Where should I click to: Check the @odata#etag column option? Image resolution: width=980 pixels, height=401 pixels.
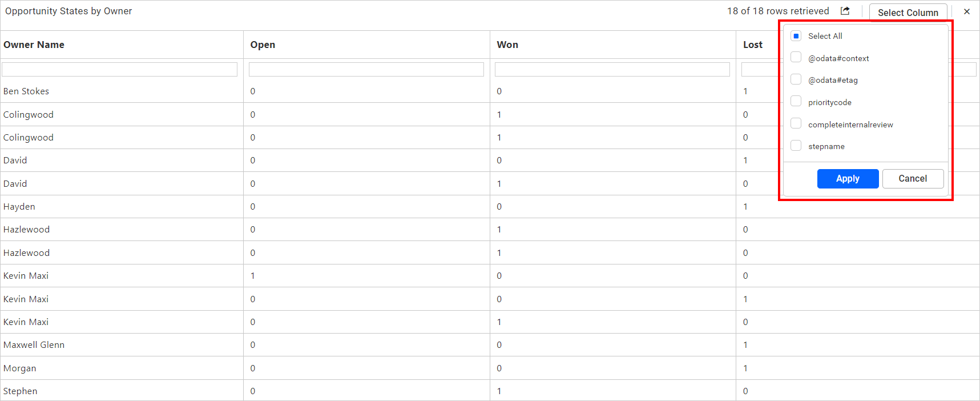(x=796, y=79)
